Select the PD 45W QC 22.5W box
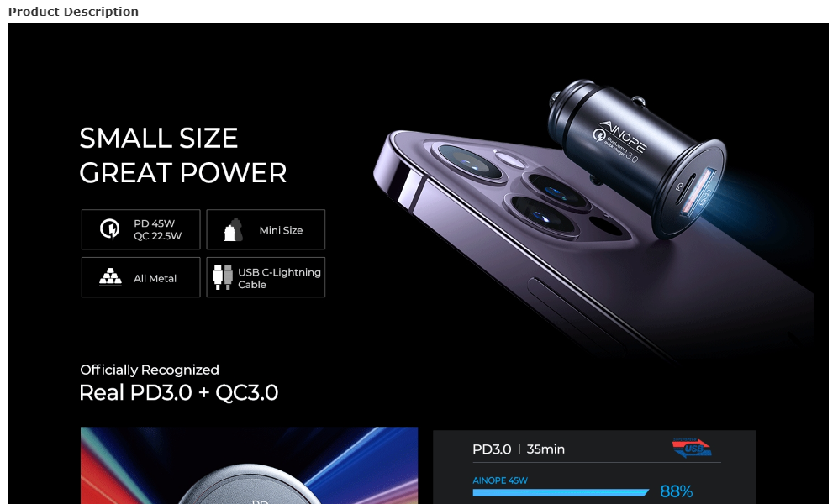 (x=141, y=229)
